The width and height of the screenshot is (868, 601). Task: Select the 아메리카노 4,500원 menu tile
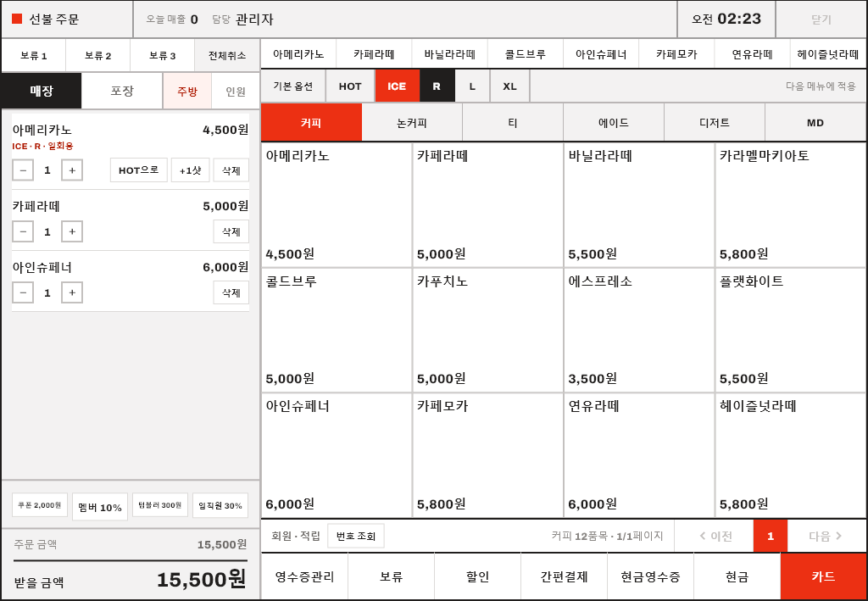pyautogui.click(x=336, y=205)
